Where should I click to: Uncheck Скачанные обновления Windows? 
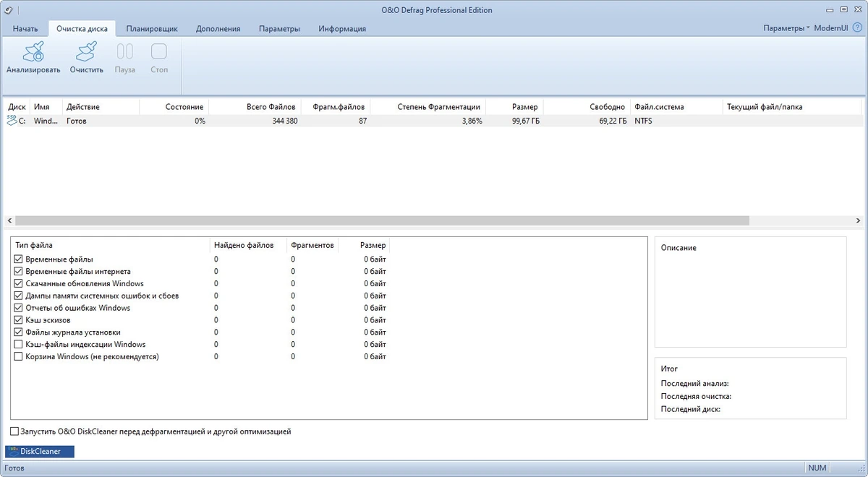(x=19, y=283)
